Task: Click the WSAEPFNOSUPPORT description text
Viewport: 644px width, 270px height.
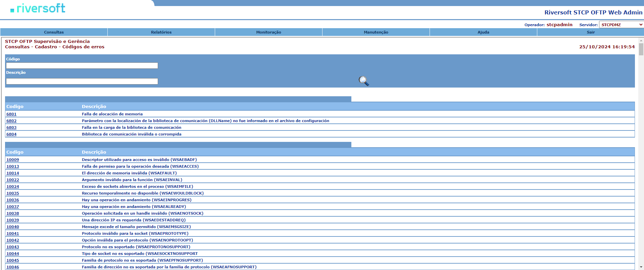Action: click(x=142, y=260)
